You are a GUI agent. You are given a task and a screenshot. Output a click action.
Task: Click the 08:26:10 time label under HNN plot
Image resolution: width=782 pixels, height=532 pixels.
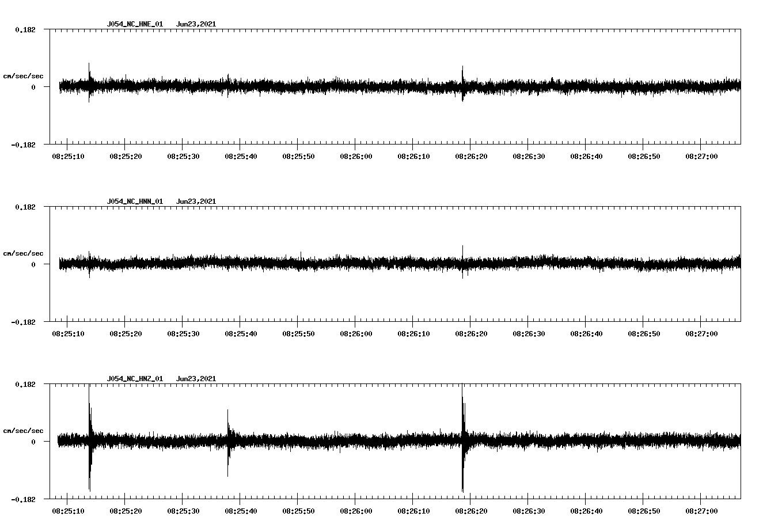tap(413, 334)
